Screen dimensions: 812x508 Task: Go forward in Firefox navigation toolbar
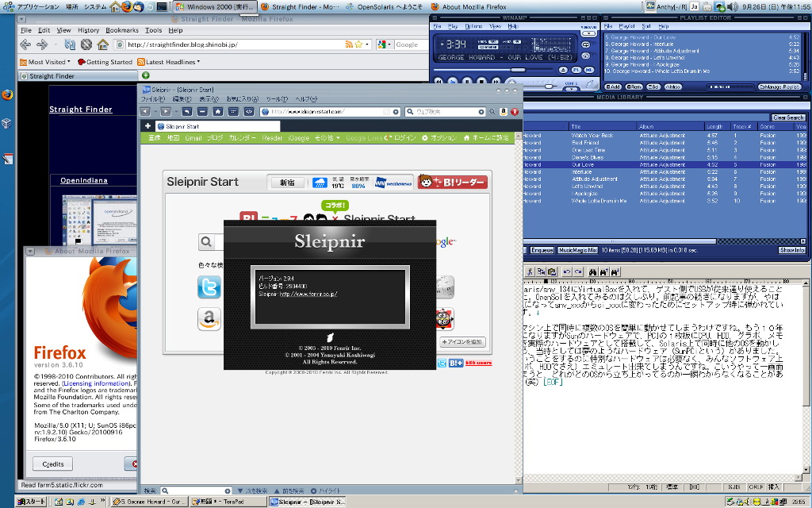point(43,44)
